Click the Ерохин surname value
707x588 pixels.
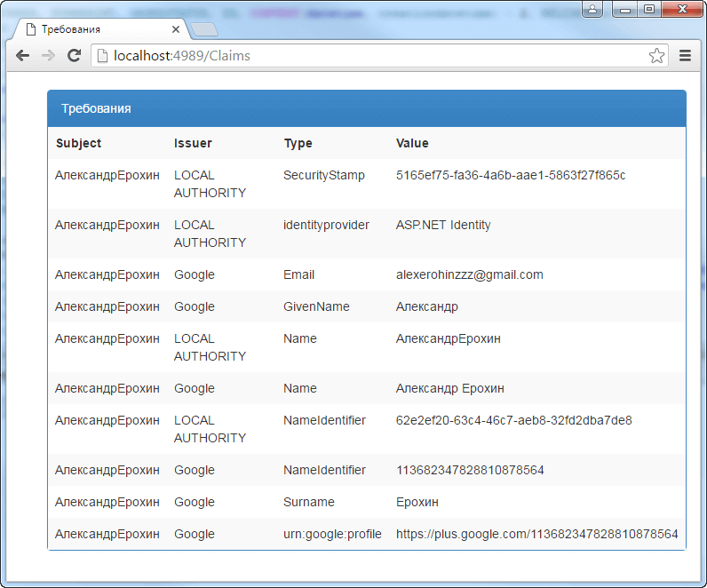(417, 502)
